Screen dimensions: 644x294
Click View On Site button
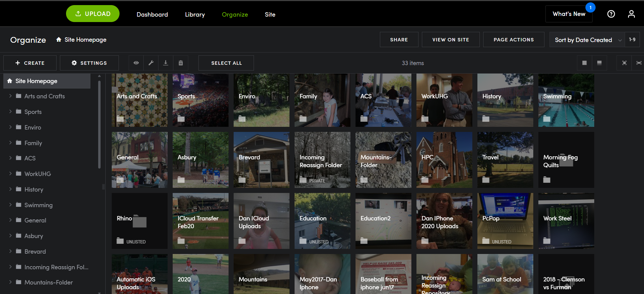coord(451,40)
